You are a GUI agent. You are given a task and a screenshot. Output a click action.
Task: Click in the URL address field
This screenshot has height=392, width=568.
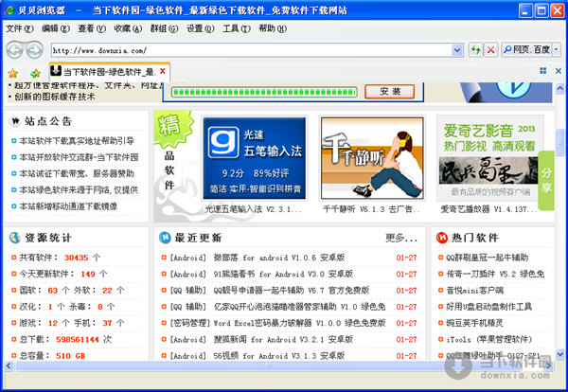click(252, 50)
